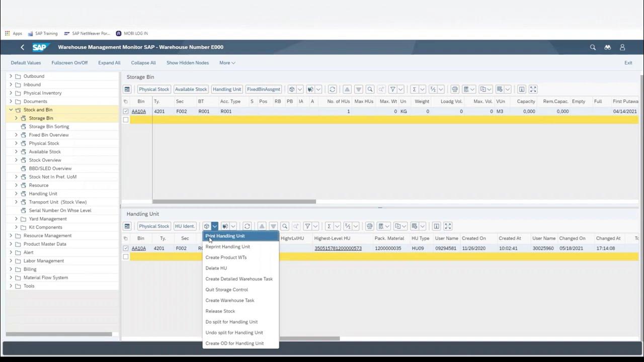
Task: Click the HU Ident. button
Action: click(185, 226)
